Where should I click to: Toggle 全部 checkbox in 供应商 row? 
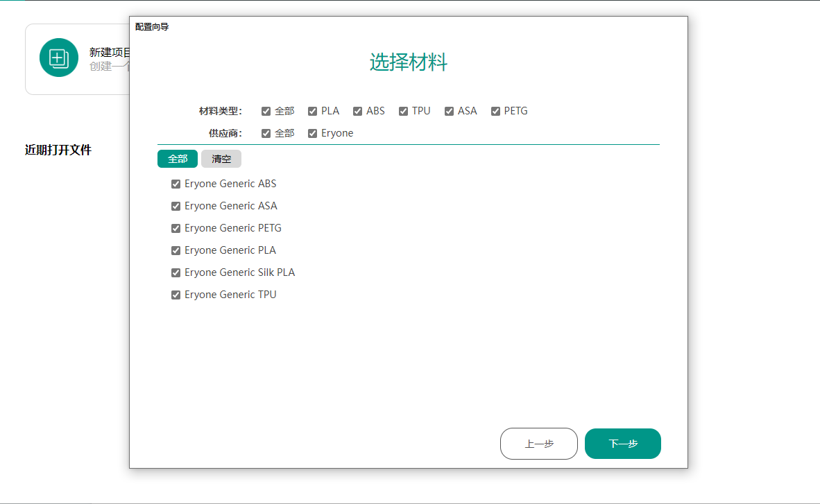coord(266,133)
